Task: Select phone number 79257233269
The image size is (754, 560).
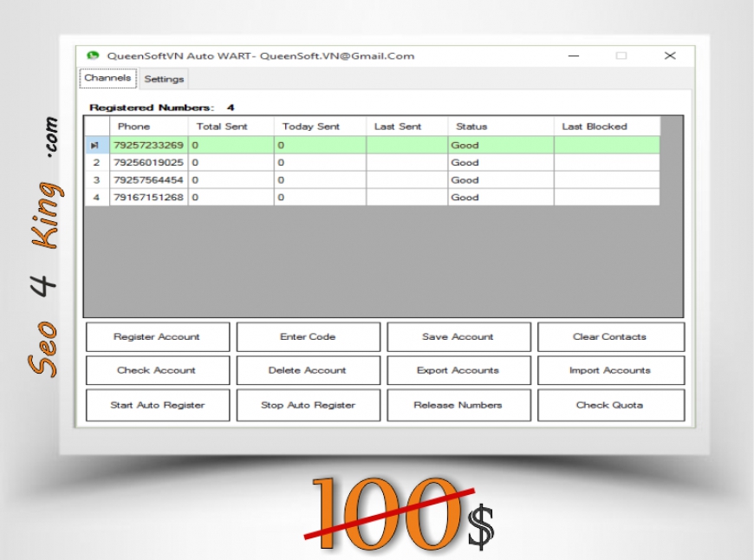Action: tap(148, 146)
